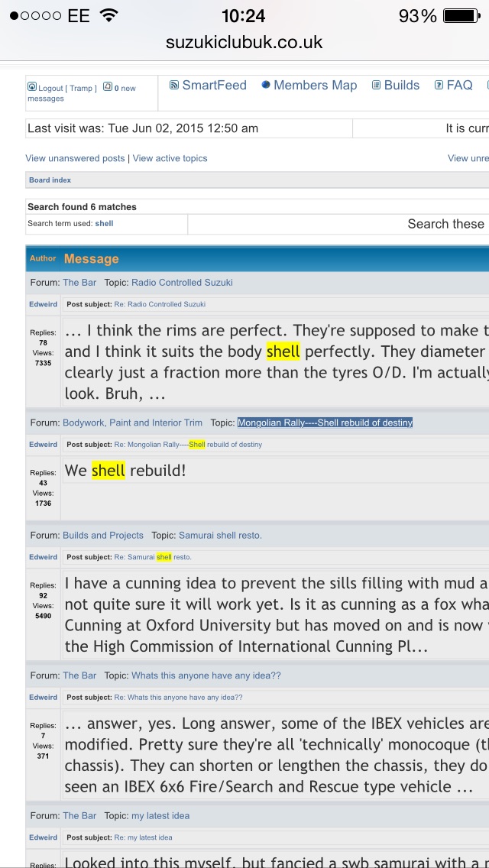Open post subject Re: Mongolian Rally Shell rebuild

(x=188, y=445)
